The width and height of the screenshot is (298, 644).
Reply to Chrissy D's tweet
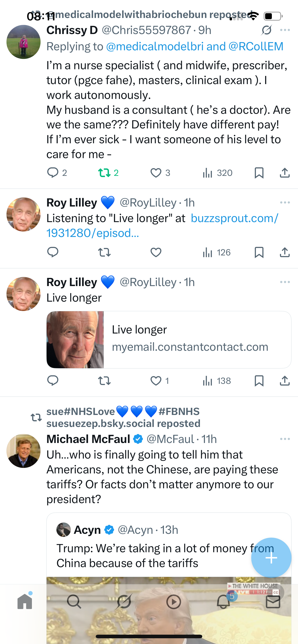click(53, 173)
